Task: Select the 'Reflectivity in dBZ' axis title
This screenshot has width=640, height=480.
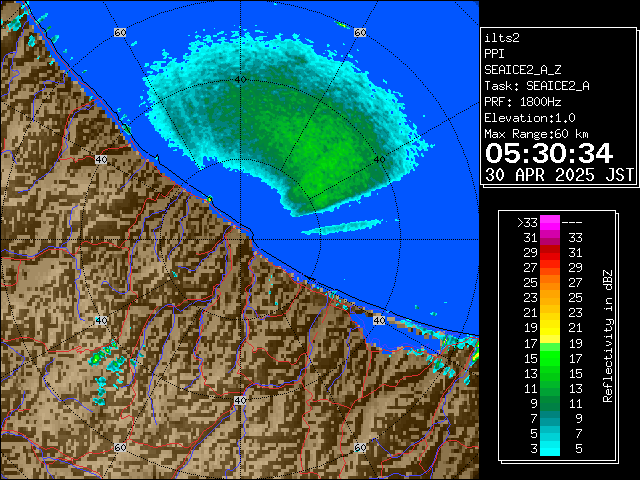Action: pos(608,336)
